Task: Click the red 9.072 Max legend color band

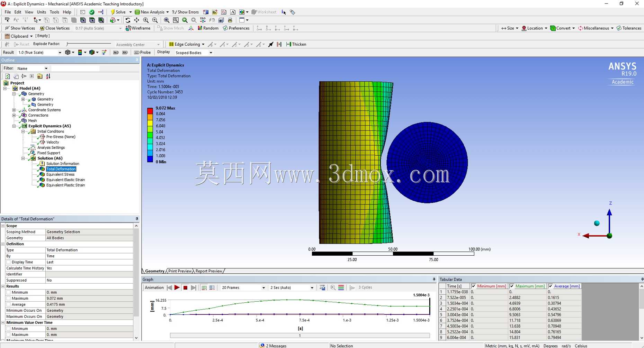Action: click(x=150, y=111)
